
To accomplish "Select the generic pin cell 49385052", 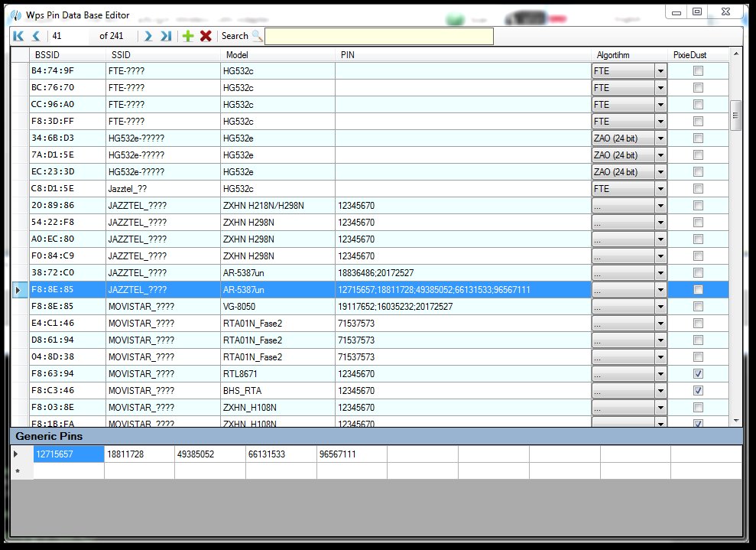I will tap(210, 454).
